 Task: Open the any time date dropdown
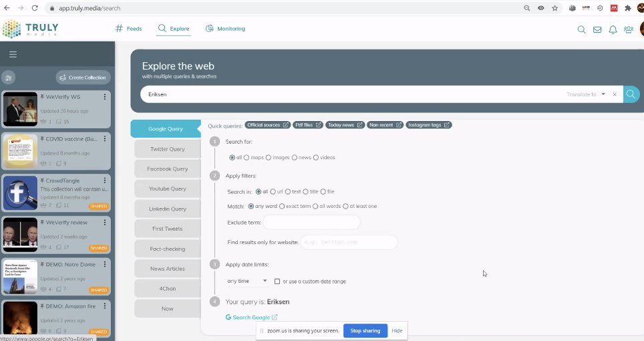[247, 281]
